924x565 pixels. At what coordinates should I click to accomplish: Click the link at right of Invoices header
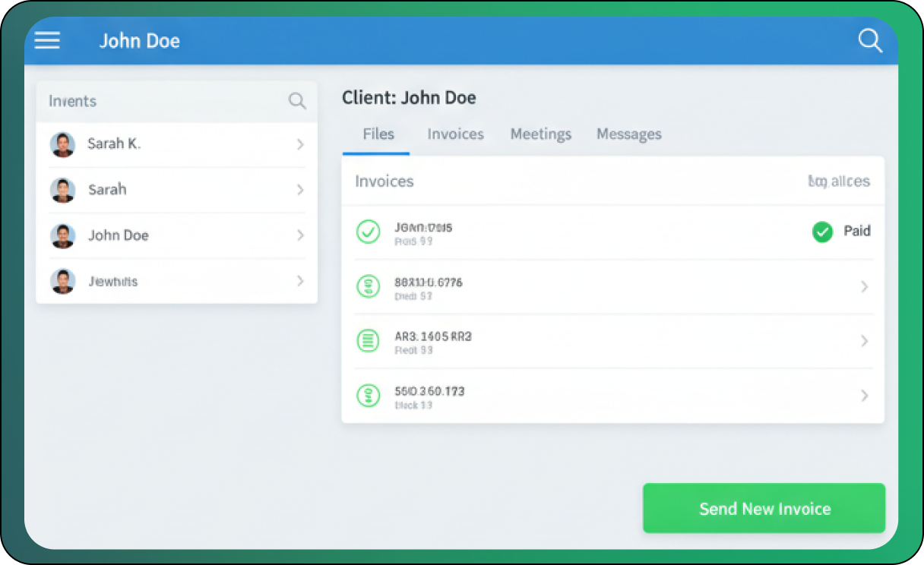tap(839, 181)
